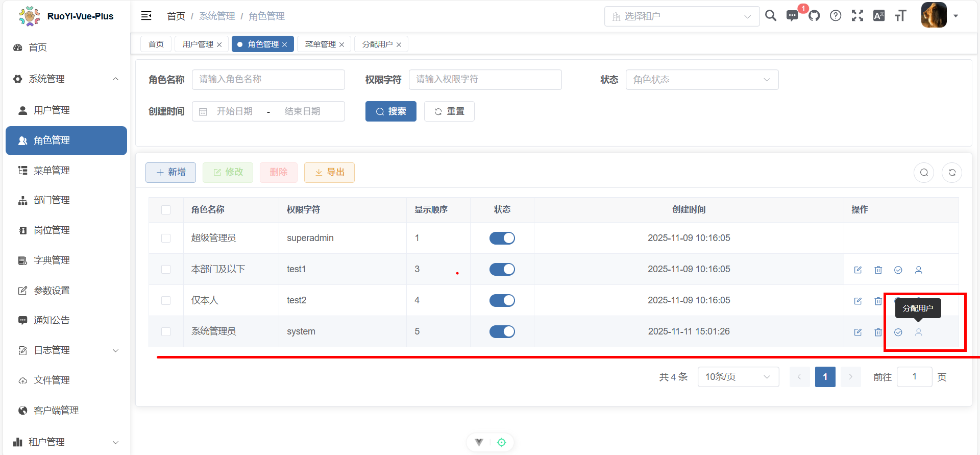The image size is (980, 455).
Task: Open the 角色状态 status dropdown
Action: 702,80
